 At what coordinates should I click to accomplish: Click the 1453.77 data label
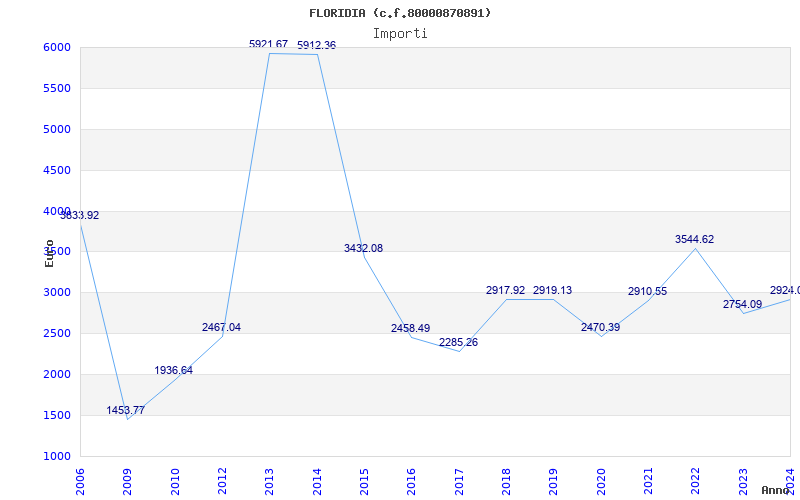(126, 410)
